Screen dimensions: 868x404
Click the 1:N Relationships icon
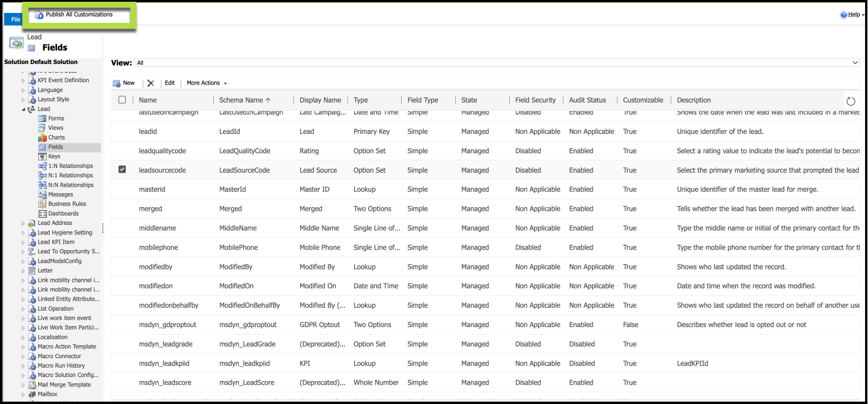(42, 166)
